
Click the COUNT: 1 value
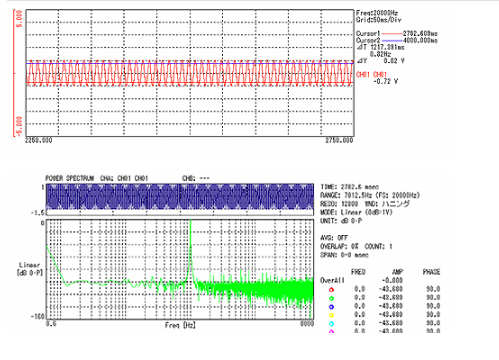(378, 247)
